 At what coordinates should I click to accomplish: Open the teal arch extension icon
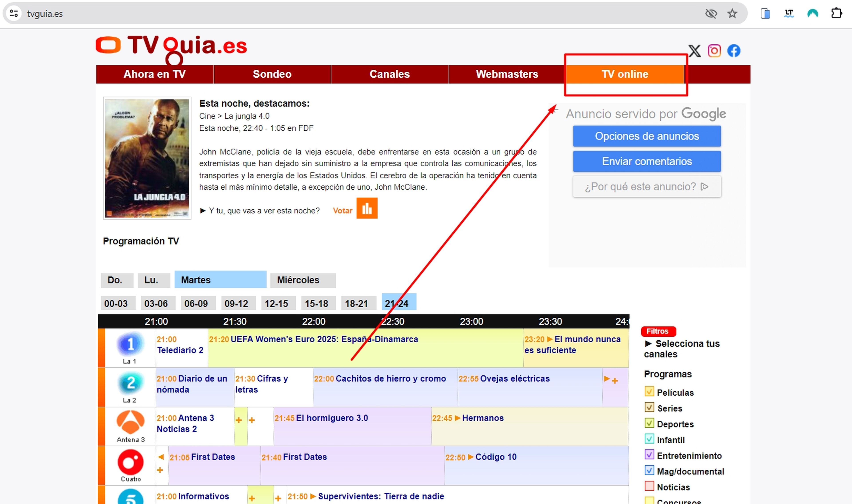click(813, 14)
